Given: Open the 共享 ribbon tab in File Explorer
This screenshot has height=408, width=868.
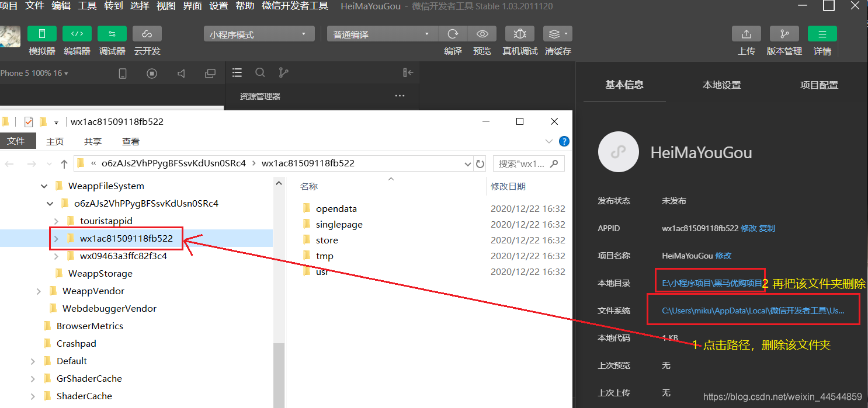Looking at the screenshot, I should click(93, 141).
